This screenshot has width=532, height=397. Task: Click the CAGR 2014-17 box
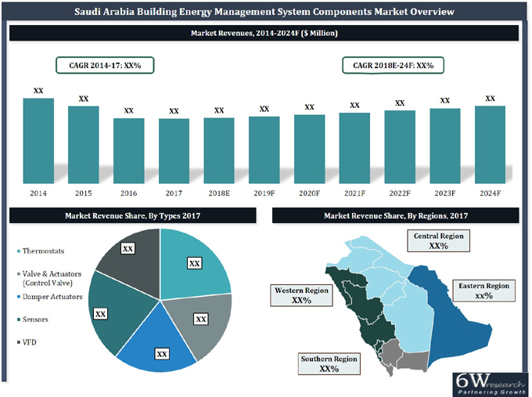[x=105, y=65]
